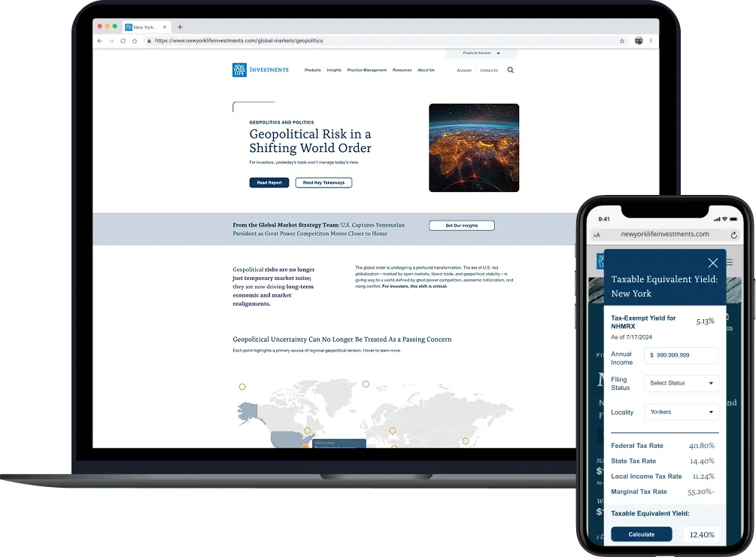Open the Filing Status dropdown

(x=681, y=383)
